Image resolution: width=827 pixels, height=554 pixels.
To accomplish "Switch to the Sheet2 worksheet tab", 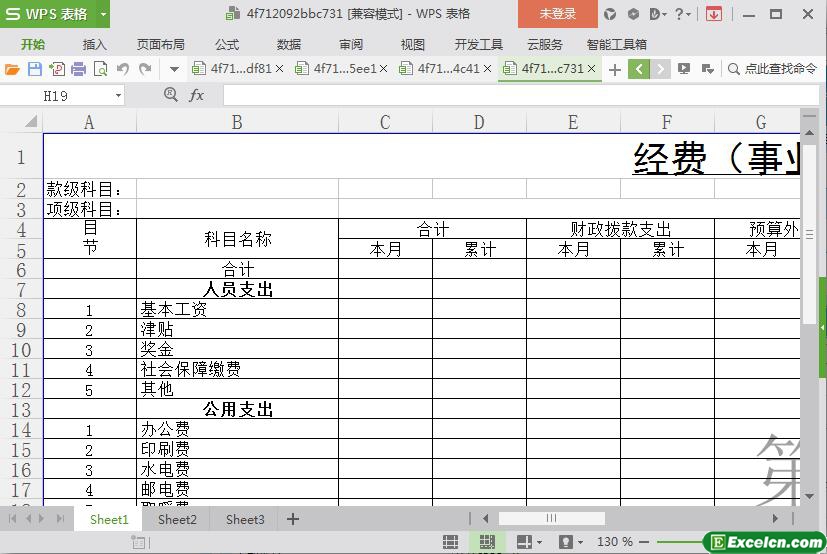I will pos(177,519).
